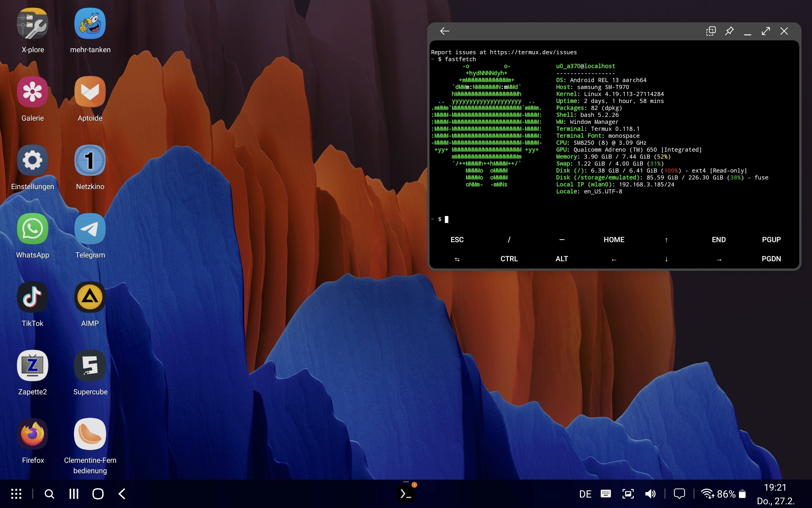Launch Firefox browser
The width and height of the screenshot is (812, 508).
32,434
